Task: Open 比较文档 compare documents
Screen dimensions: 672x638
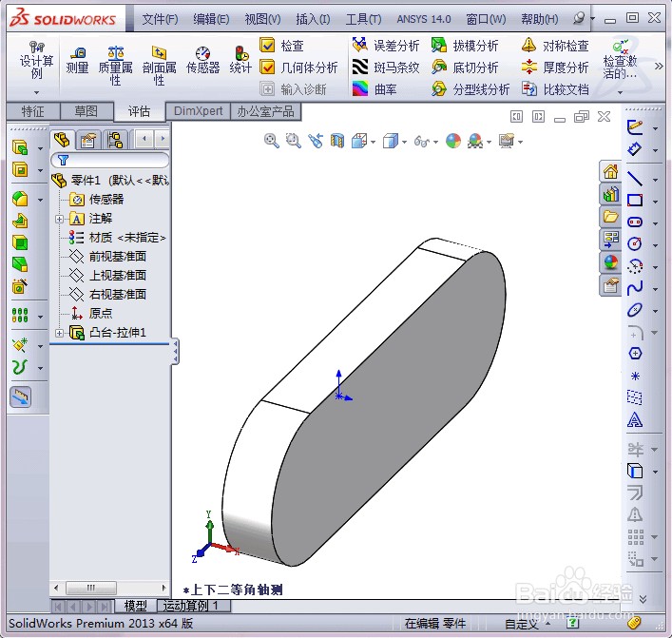Action: point(555,89)
